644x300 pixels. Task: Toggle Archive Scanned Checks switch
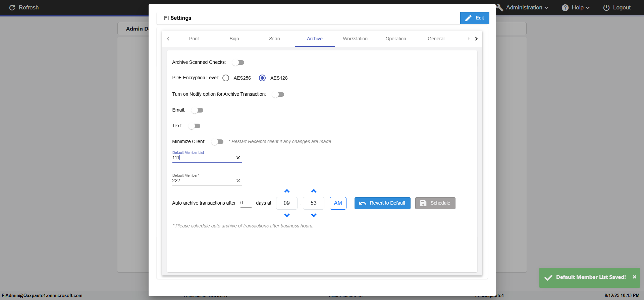[238, 62]
